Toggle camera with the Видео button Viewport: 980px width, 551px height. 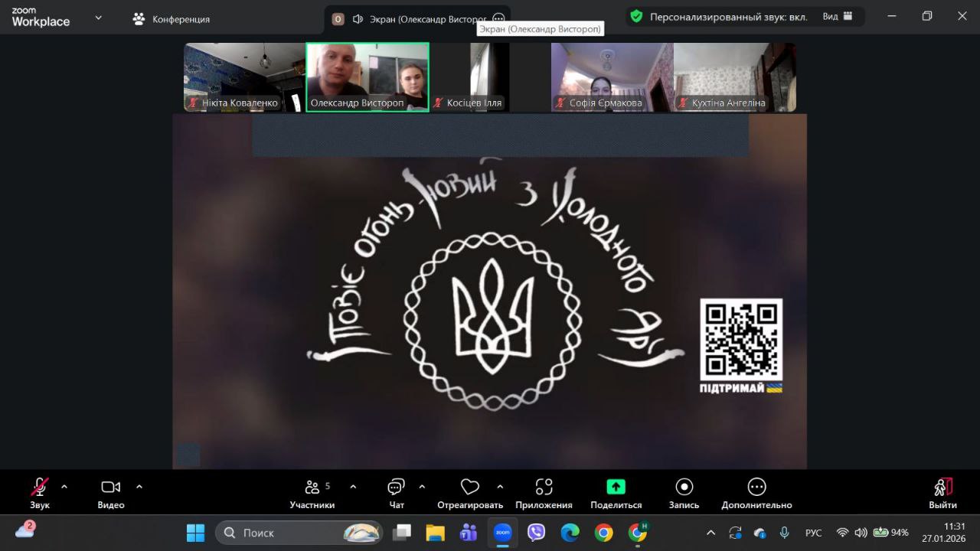[111, 487]
